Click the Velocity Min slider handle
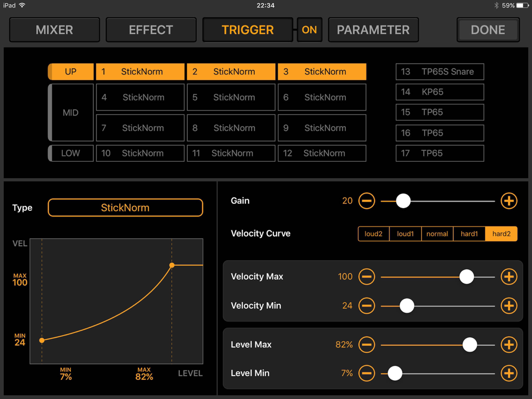Viewport: 532px width, 399px height. pyautogui.click(x=407, y=306)
